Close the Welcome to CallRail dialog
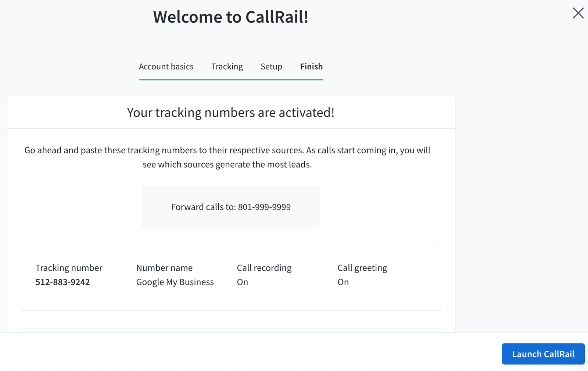The height and width of the screenshot is (371, 588). click(578, 13)
